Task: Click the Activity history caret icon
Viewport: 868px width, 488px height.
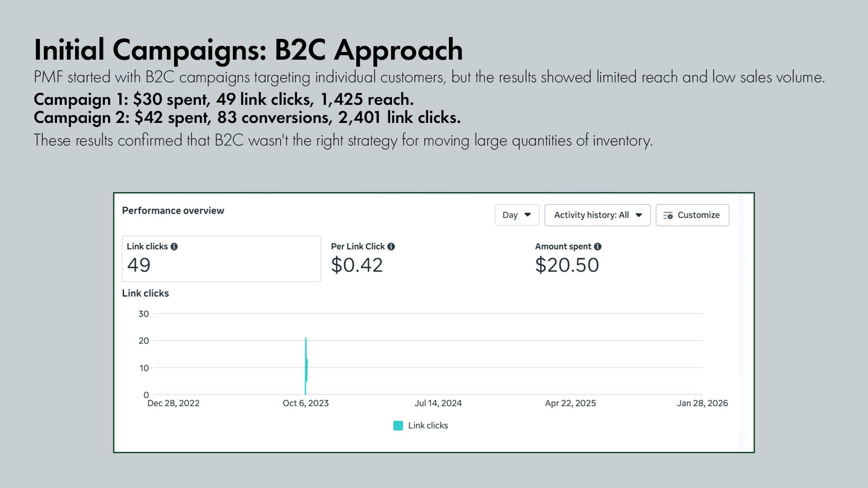Action: [x=639, y=215]
